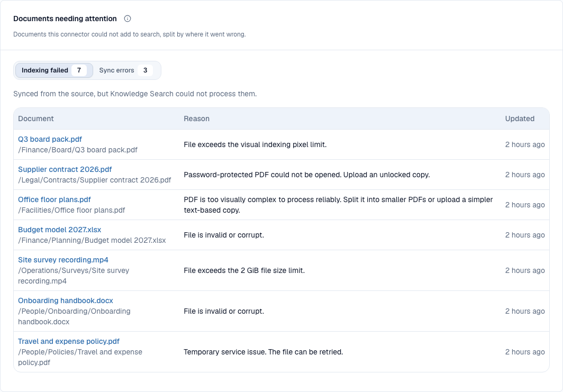Click the 2 hours ago for Travel and expense policy
The height and width of the screenshot is (392, 563).
[x=525, y=352]
